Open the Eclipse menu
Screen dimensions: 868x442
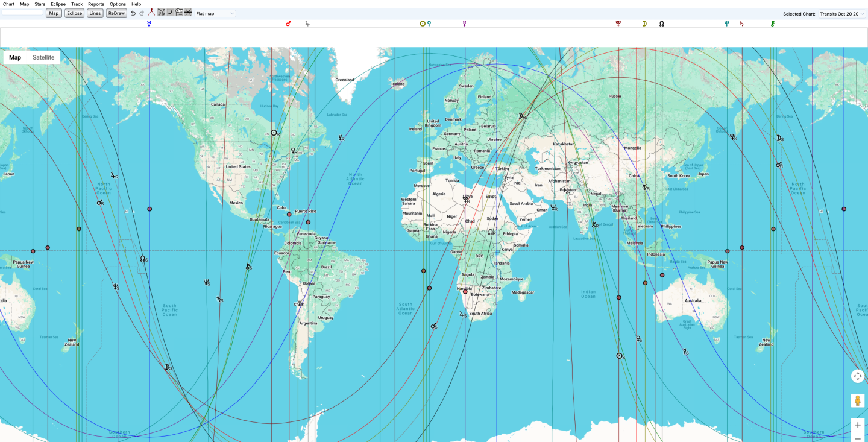58,4
